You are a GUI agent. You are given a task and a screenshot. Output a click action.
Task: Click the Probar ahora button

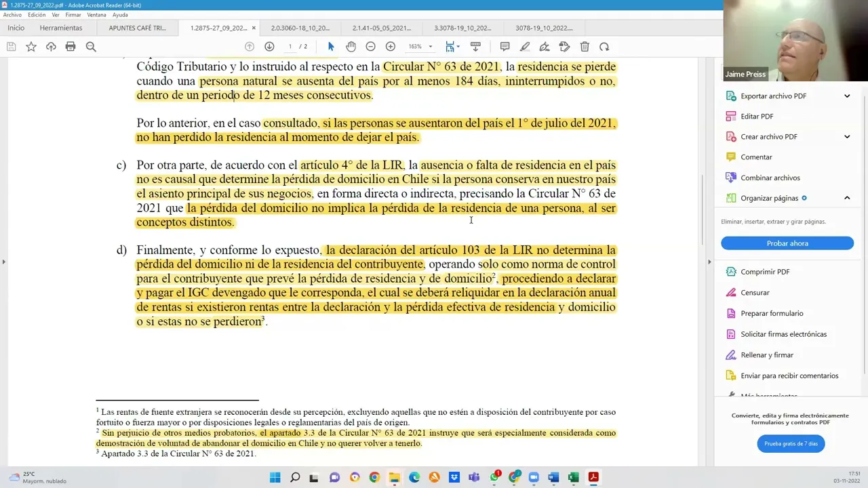pyautogui.click(x=787, y=243)
